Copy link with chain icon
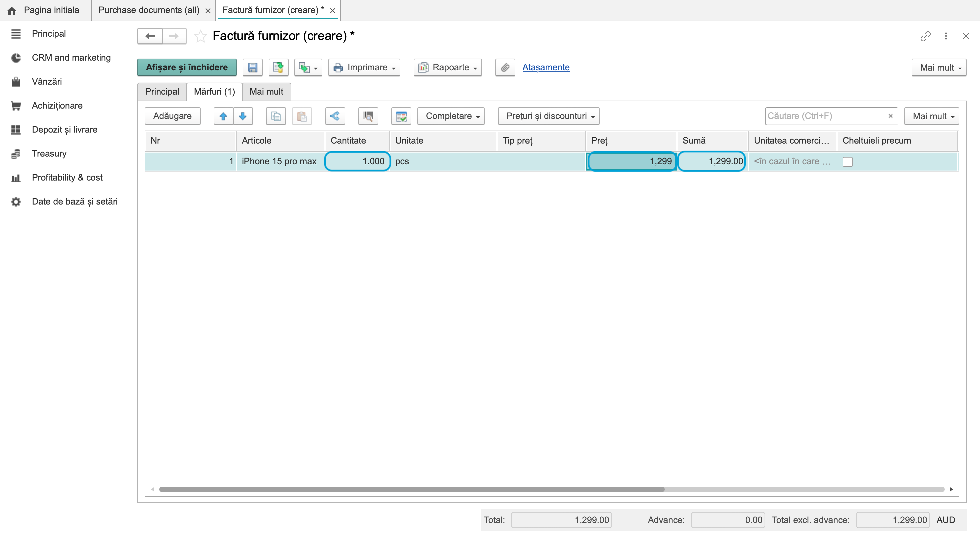The width and height of the screenshot is (980, 539). [x=925, y=36]
